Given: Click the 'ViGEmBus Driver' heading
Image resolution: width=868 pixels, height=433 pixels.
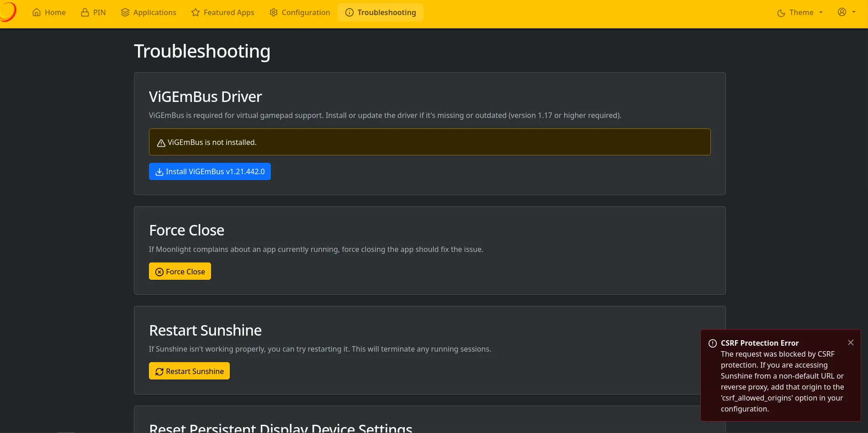Looking at the screenshot, I should tap(205, 97).
